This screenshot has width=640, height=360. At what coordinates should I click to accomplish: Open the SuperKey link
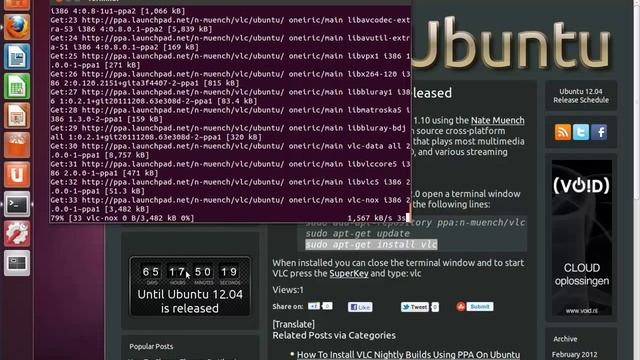[x=349, y=273]
